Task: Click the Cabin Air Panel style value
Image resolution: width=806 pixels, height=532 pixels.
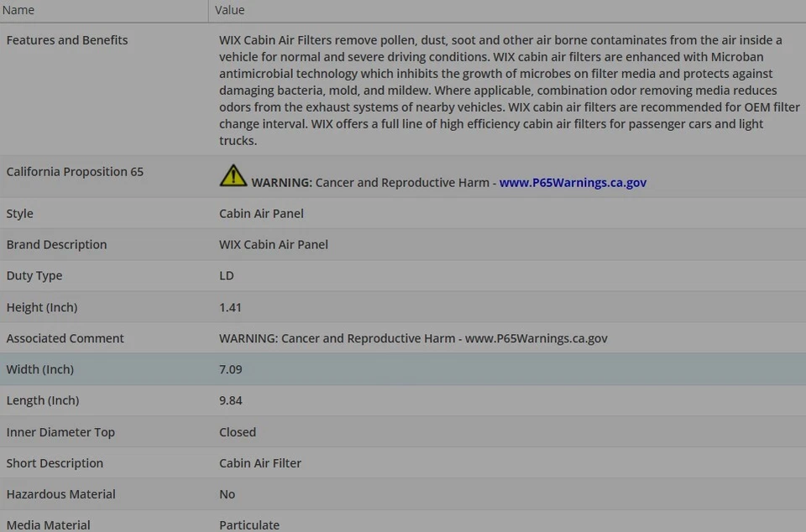Action: click(x=261, y=214)
